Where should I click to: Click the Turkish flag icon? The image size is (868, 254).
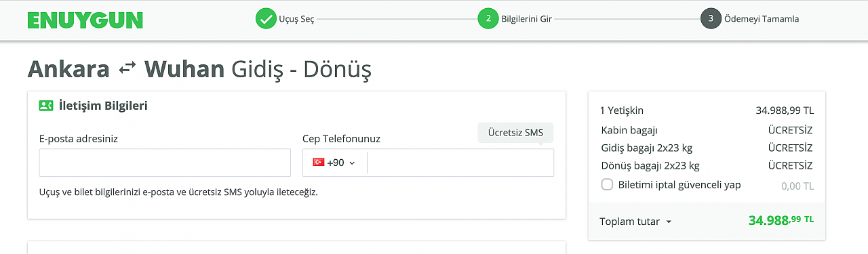click(318, 163)
